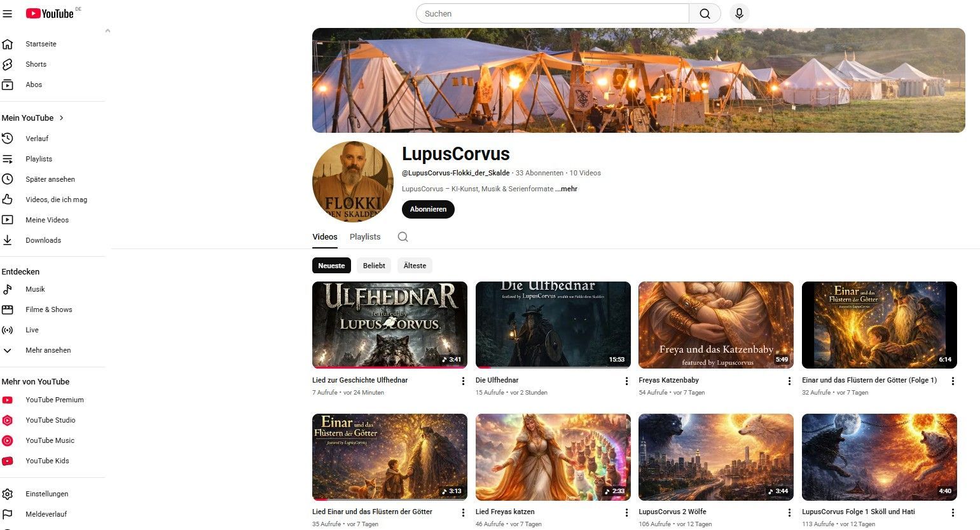Expand Mein YouTube section
980x530 pixels.
33,118
